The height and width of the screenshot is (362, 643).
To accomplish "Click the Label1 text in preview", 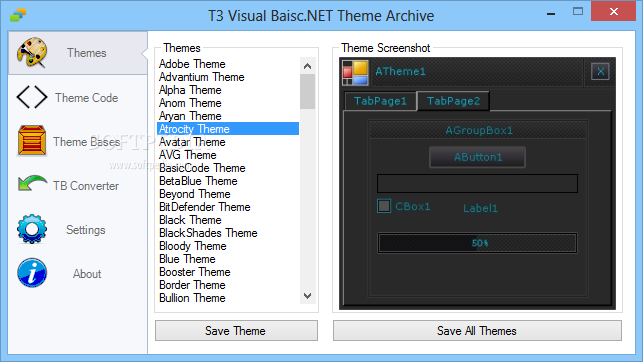I will [x=480, y=208].
